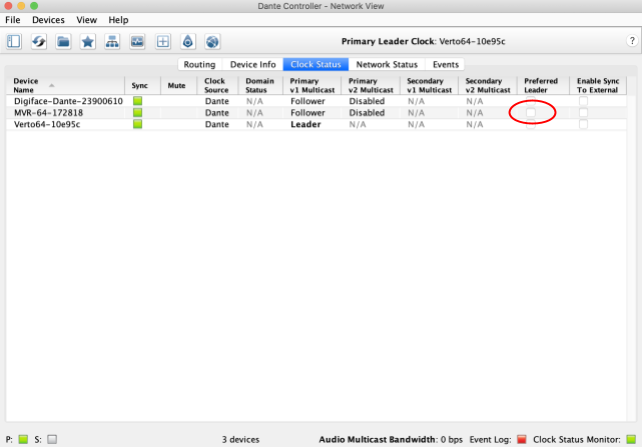Click the network hierarchy tree icon
The width and height of the screenshot is (642, 447).
[x=113, y=41]
